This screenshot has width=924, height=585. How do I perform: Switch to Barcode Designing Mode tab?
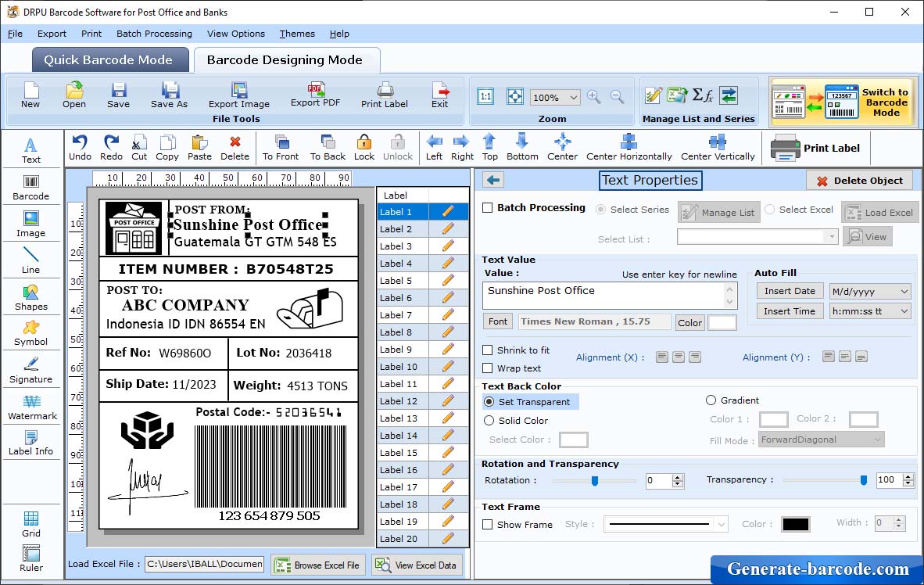(286, 60)
